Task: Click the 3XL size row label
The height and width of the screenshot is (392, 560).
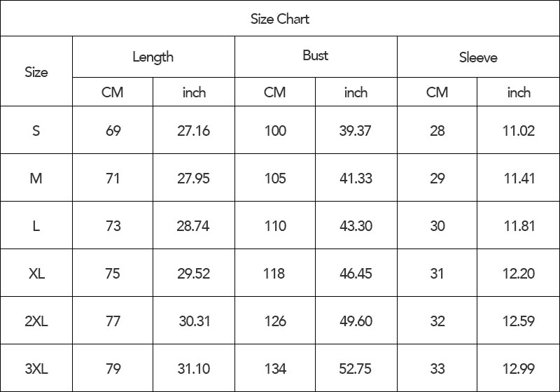Action: (36, 368)
